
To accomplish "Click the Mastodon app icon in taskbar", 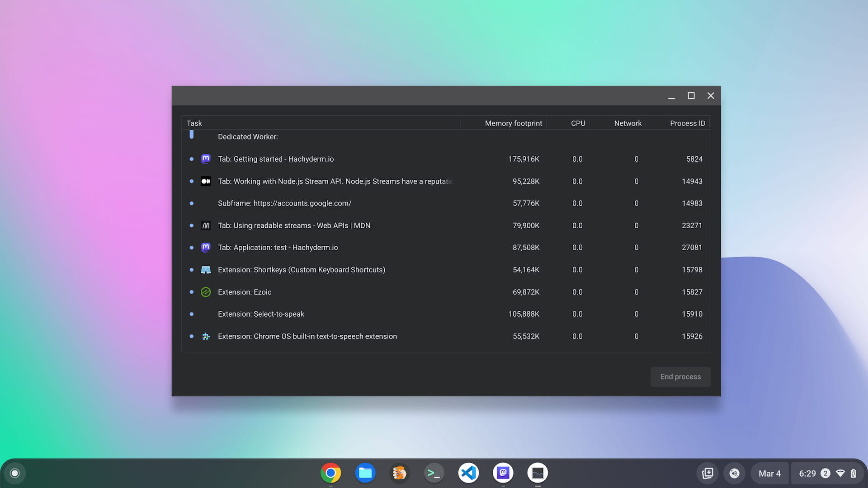I will click(x=503, y=473).
